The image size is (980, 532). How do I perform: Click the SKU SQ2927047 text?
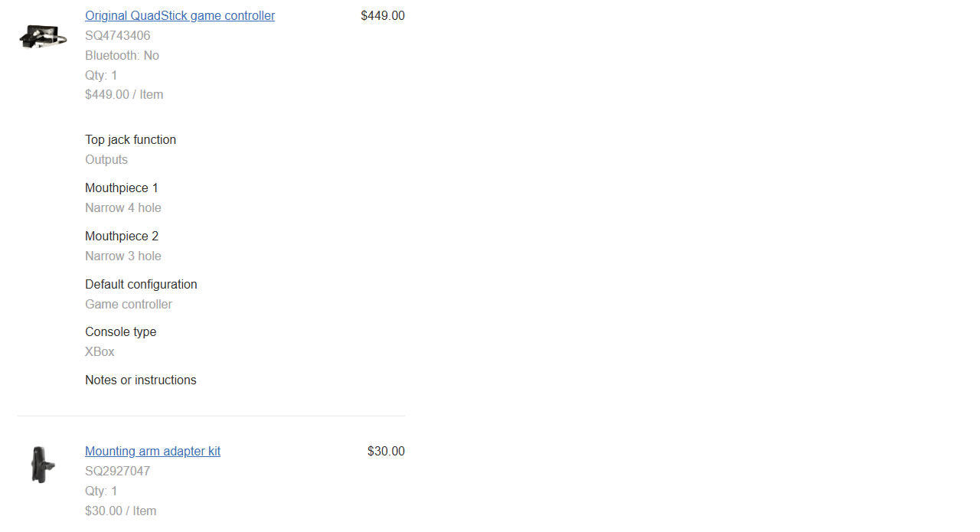118,471
